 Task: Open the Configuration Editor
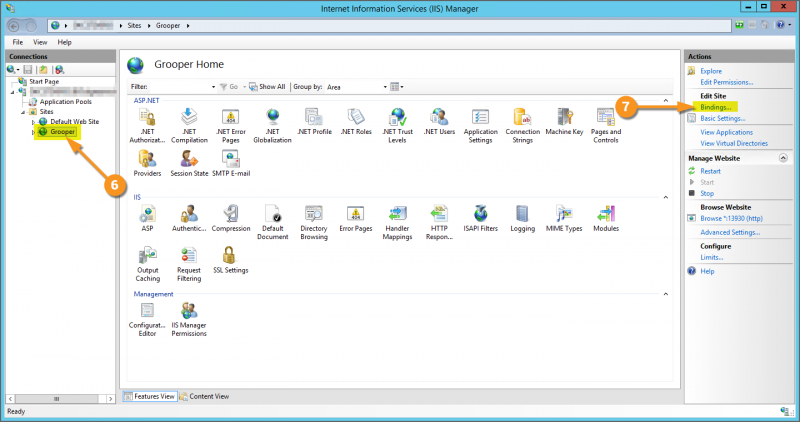click(147, 319)
